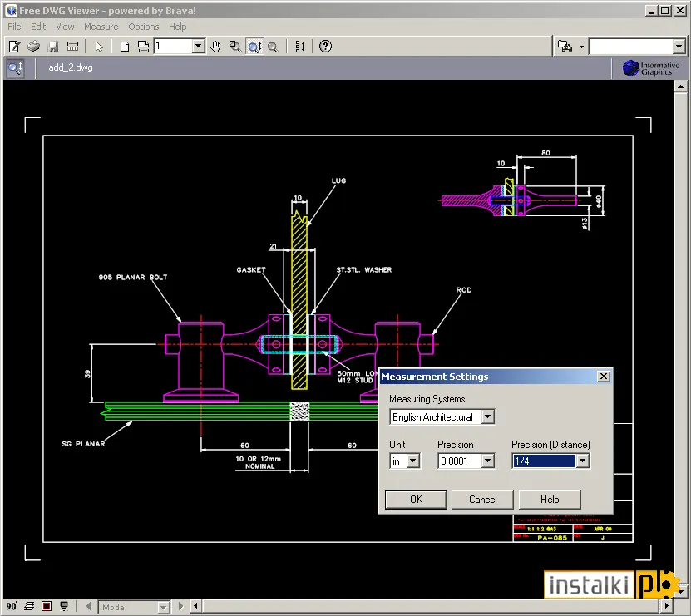This screenshot has width=691, height=616.
Task: Click the horizontal scrollbar left arrow
Action: click(196, 606)
